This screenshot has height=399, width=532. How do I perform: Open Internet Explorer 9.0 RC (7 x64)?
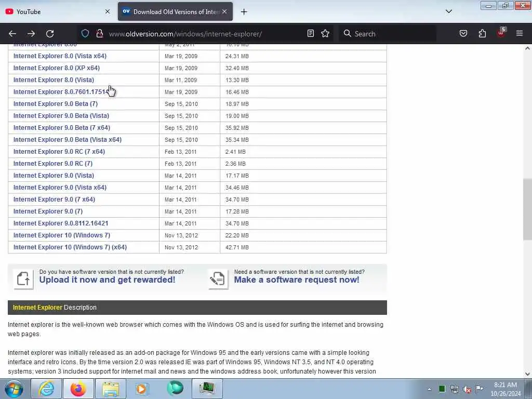click(59, 152)
